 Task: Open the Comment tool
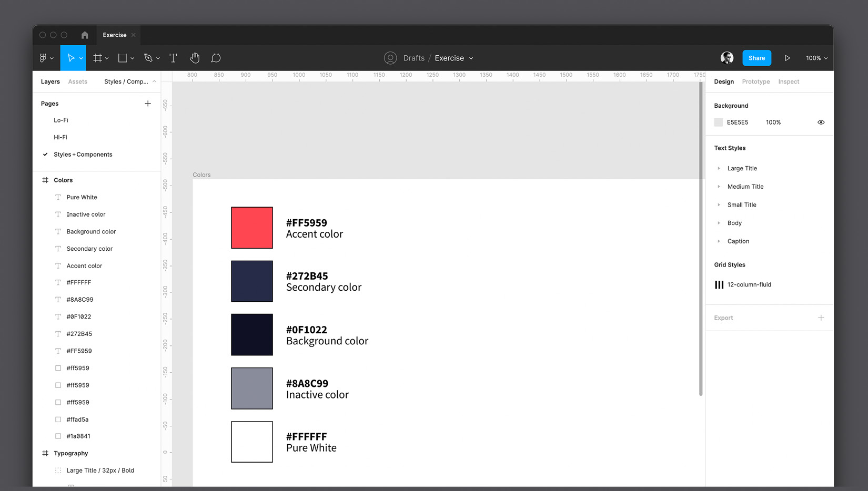pyautogui.click(x=216, y=58)
